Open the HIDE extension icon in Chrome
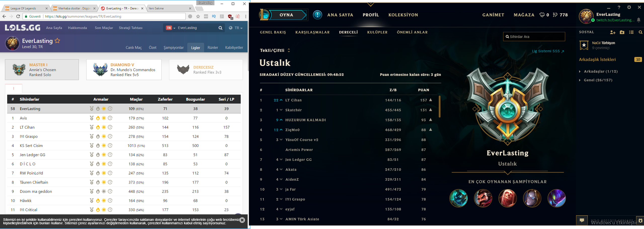Viewport: 644px width, 229px height. pos(206,16)
